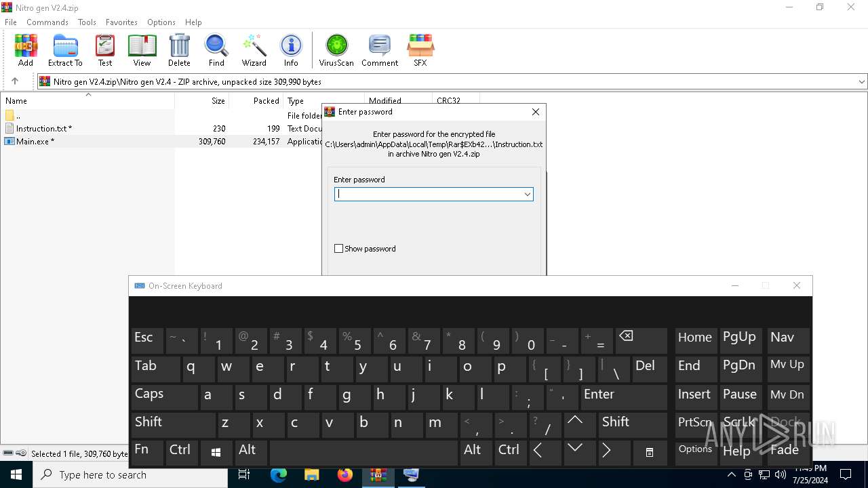
Task: Run the VirusScan toolbar icon
Action: (x=336, y=50)
